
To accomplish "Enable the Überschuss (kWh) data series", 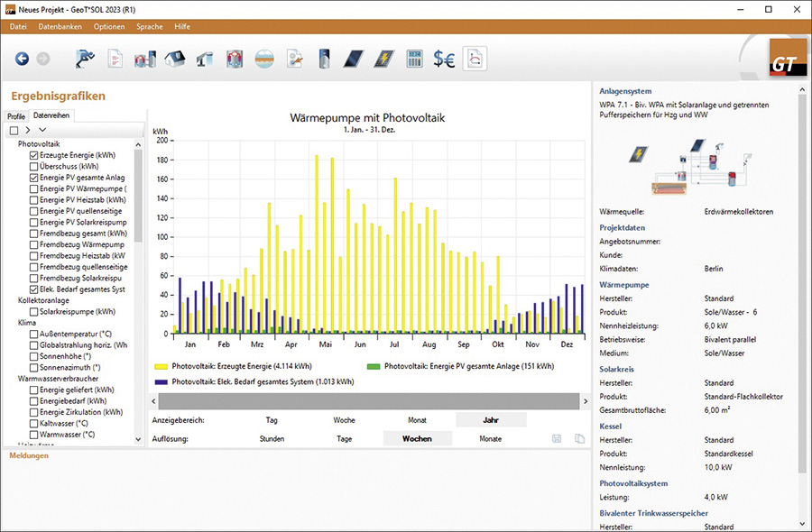I will click(34, 167).
